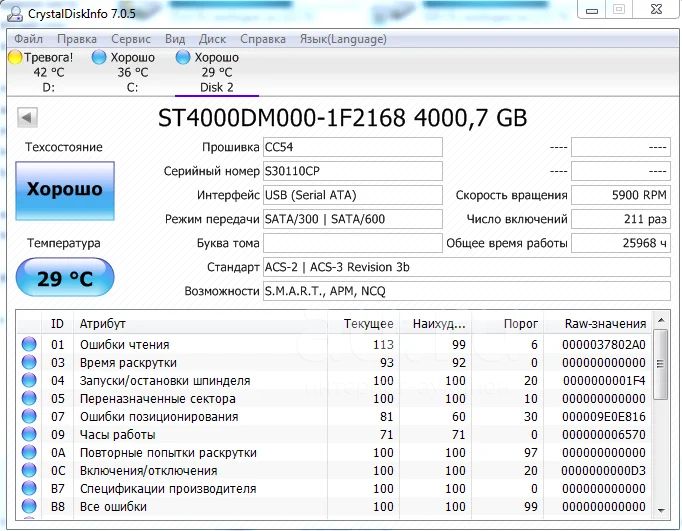
Task: Open the Правка menu
Action: pyautogui.click(x=77, y=39)
